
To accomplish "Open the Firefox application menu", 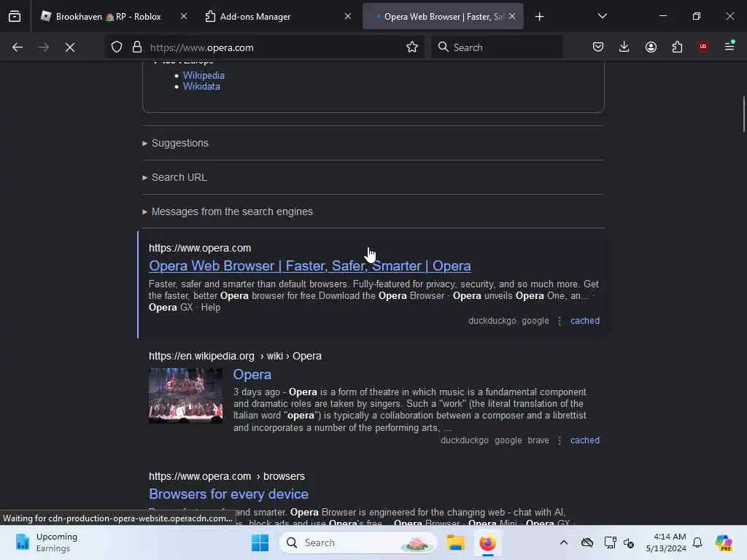I will tap(729, 47).
